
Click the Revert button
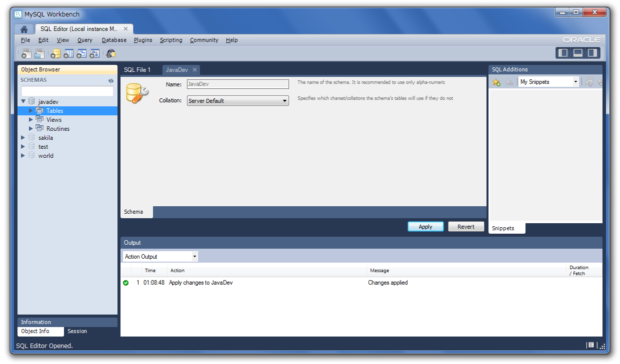pos(466,227)
